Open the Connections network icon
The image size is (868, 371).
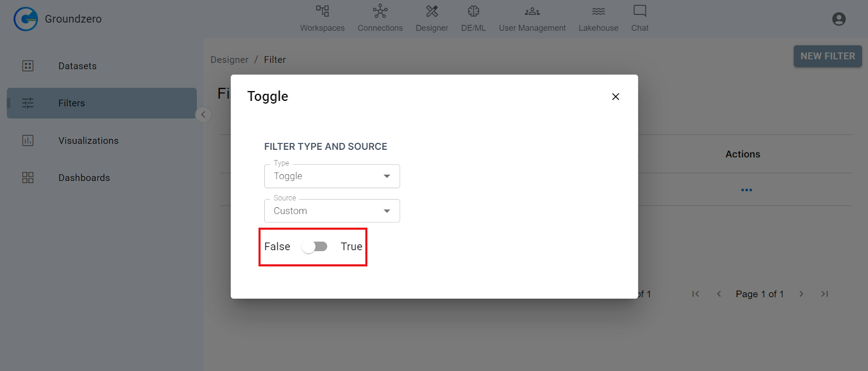point(380,11)
